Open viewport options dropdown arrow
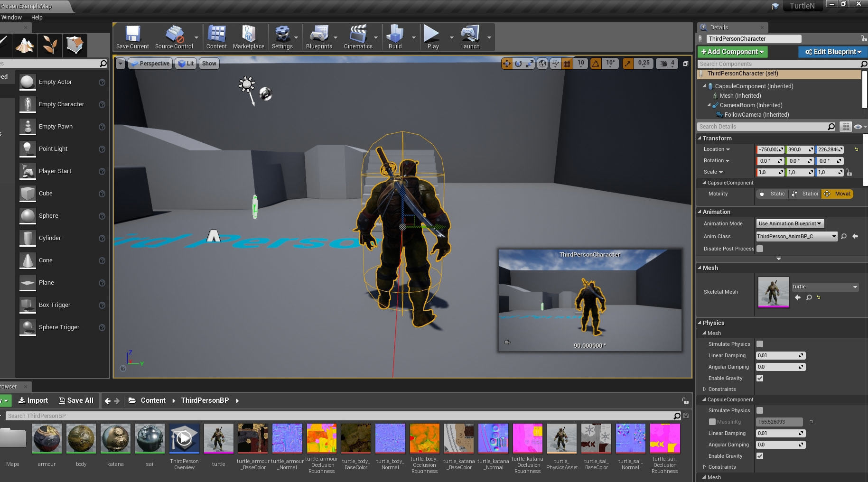This screenshot has height=482, width=868. point(121,64)
